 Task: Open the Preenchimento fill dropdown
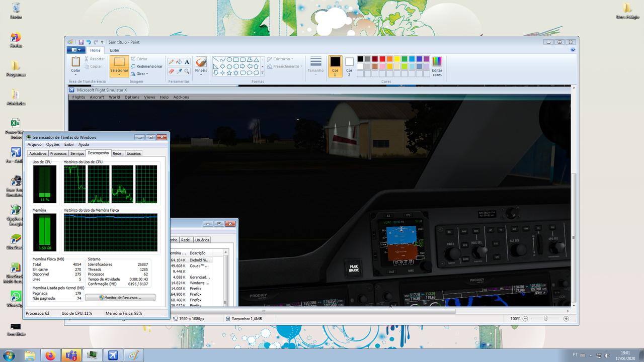click(285, 66)
